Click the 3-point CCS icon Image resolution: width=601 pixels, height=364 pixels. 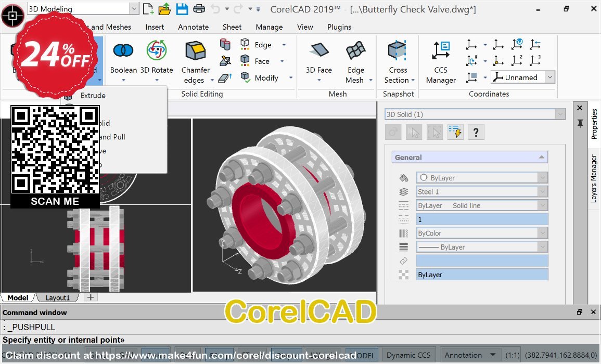pyautogui.click(x=535, y=60)
